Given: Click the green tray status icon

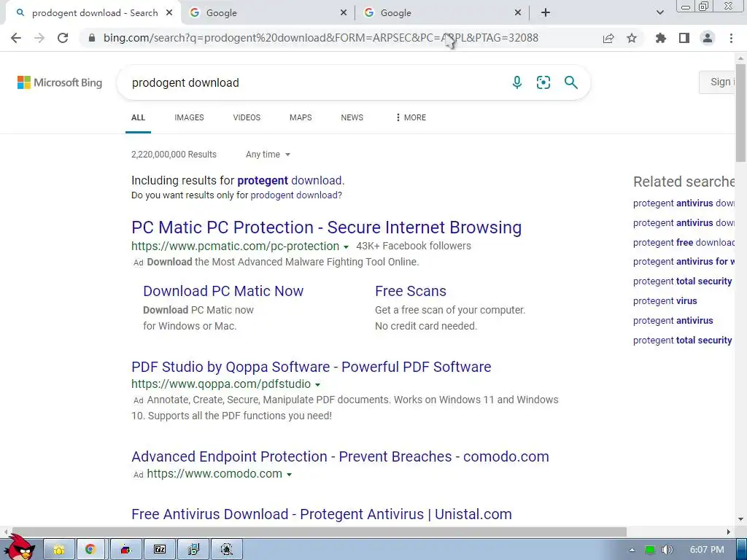Looking at the screenshot, I should click(x=649, y=550).
